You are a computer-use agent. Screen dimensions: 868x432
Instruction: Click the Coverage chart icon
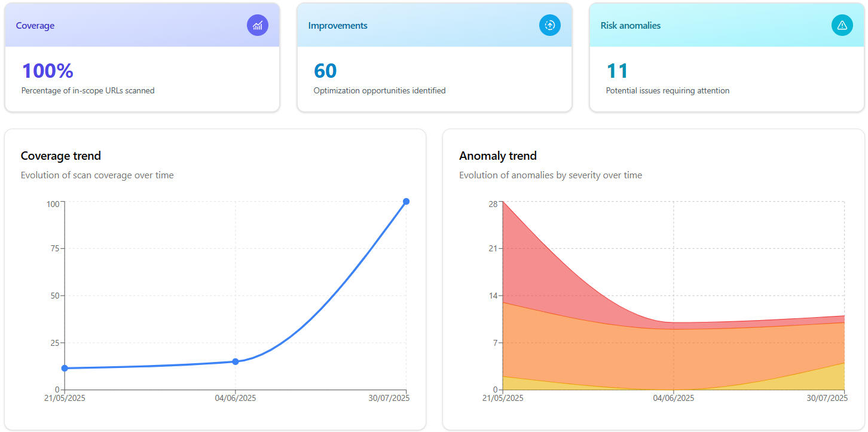click(258, 25)
